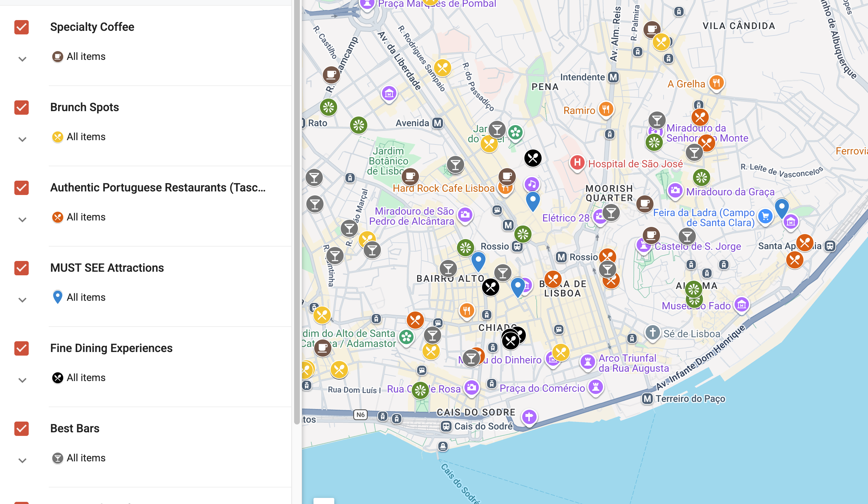Click the sidebar vertical scrollbar
This screenshot has width=868, height=504.
297,211
